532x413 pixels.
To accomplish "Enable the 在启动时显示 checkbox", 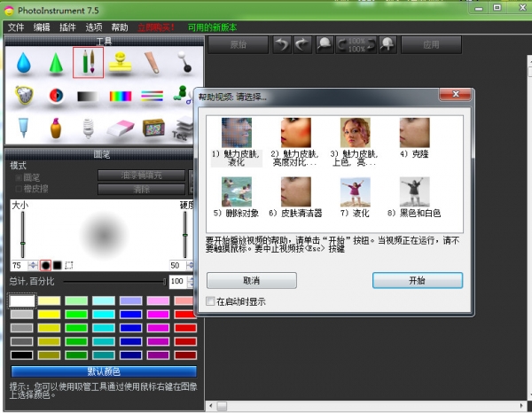I will click(x=211, y=301).
